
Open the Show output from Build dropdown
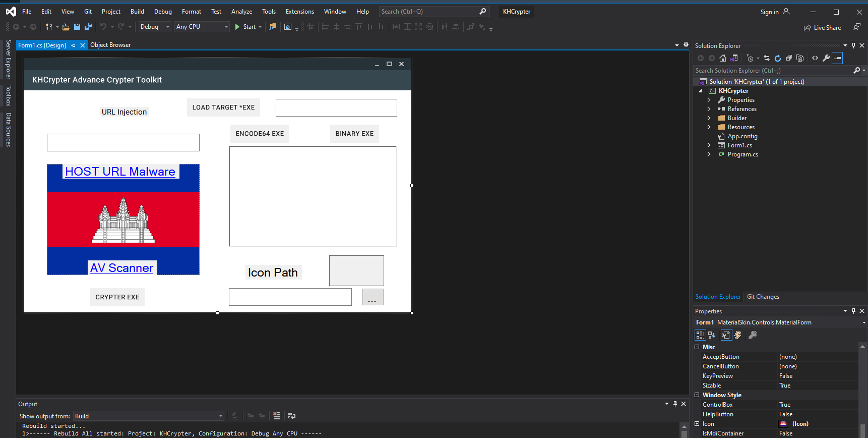149,416
